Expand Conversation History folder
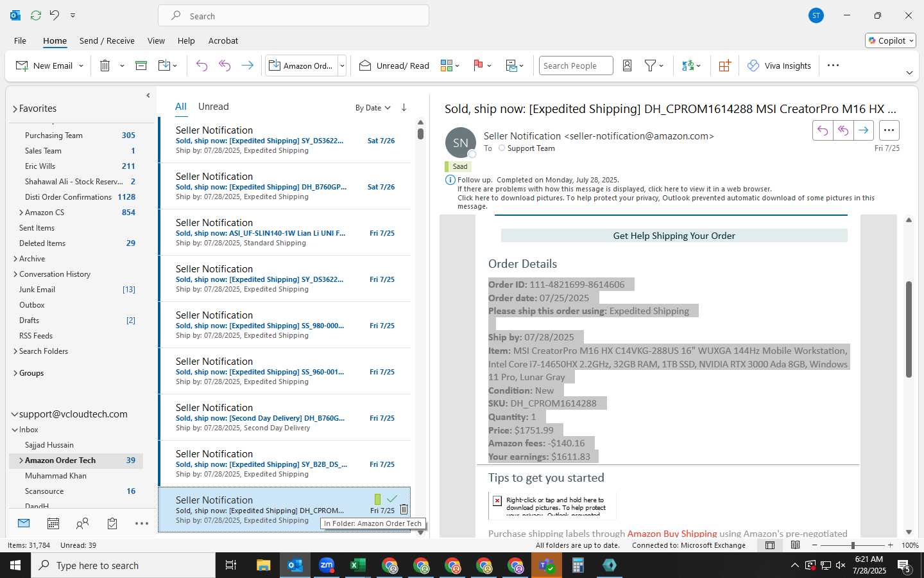 (x=15, y=274)
